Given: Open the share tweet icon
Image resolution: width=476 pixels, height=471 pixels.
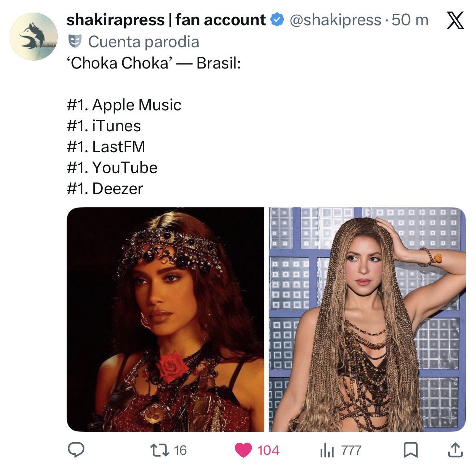Looking at the screenshot, I should (x=455, y=450).
